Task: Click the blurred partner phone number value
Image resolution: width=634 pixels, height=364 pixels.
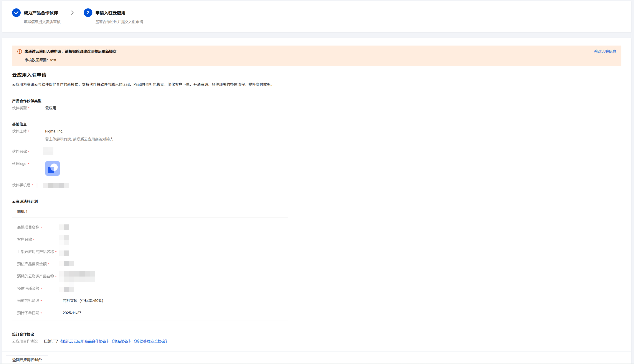Action: [56, 185]
